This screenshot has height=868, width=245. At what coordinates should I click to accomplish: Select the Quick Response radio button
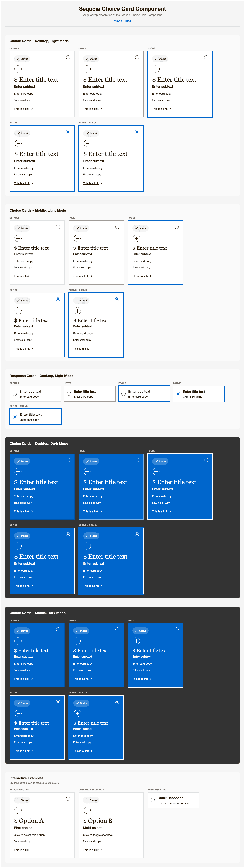[x=153, y=800]
